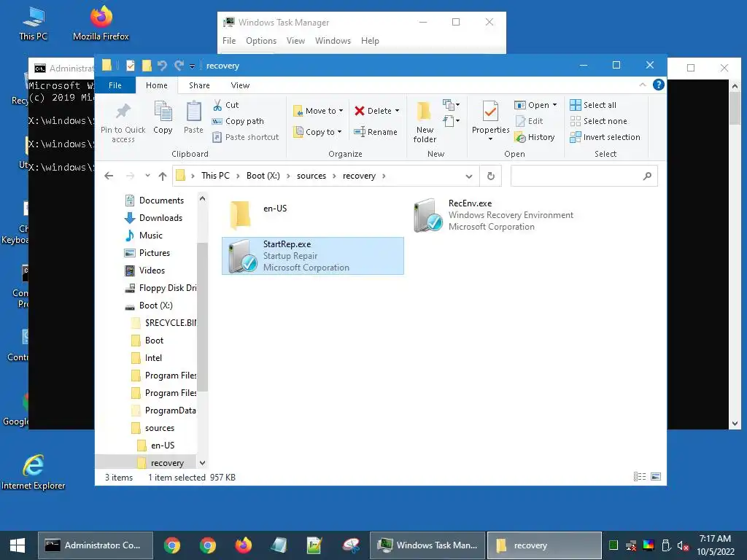Click the Cut scissors icon
Screen dimensions: 747x560
(217, 105)
